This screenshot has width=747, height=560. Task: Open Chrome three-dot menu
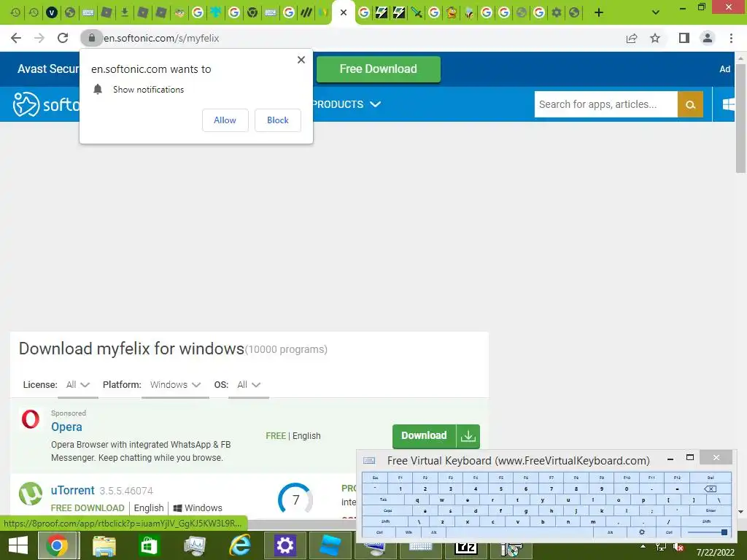731,38
